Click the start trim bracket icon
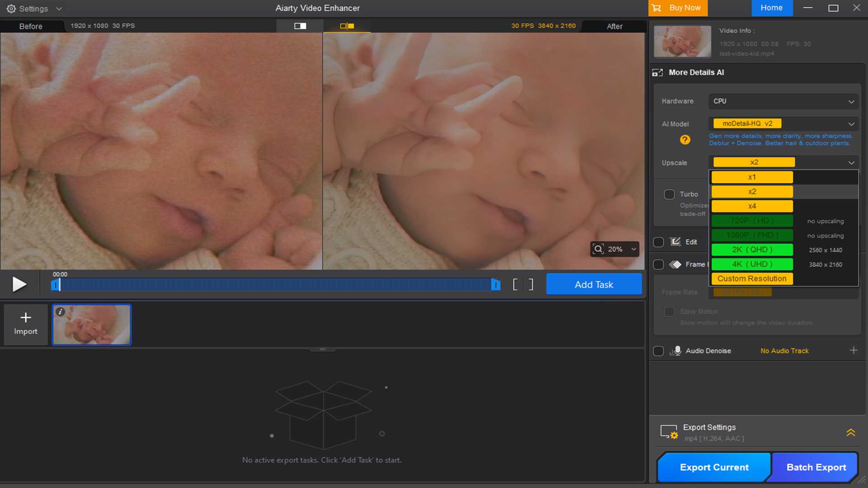868x488 pixels. point(515,284)
